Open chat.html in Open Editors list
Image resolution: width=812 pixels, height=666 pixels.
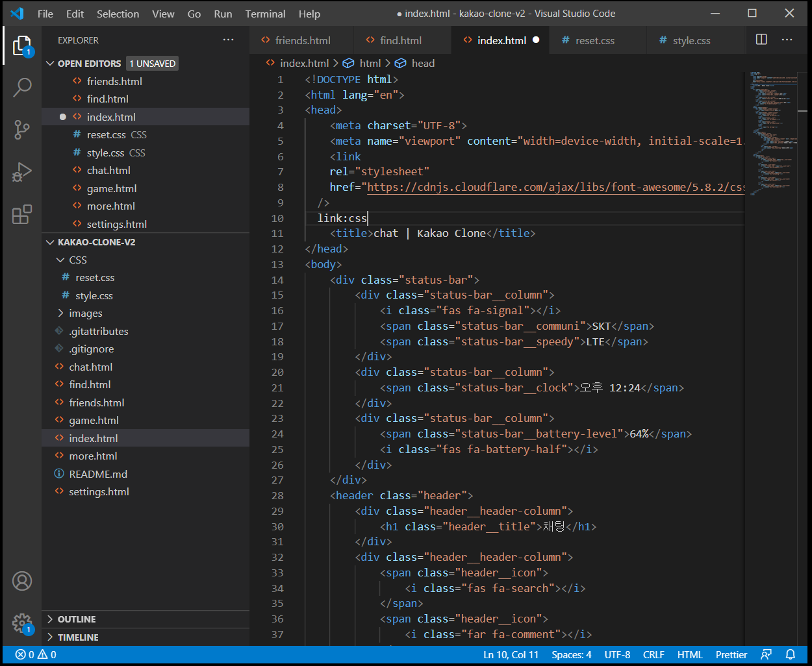click(146, 170)
